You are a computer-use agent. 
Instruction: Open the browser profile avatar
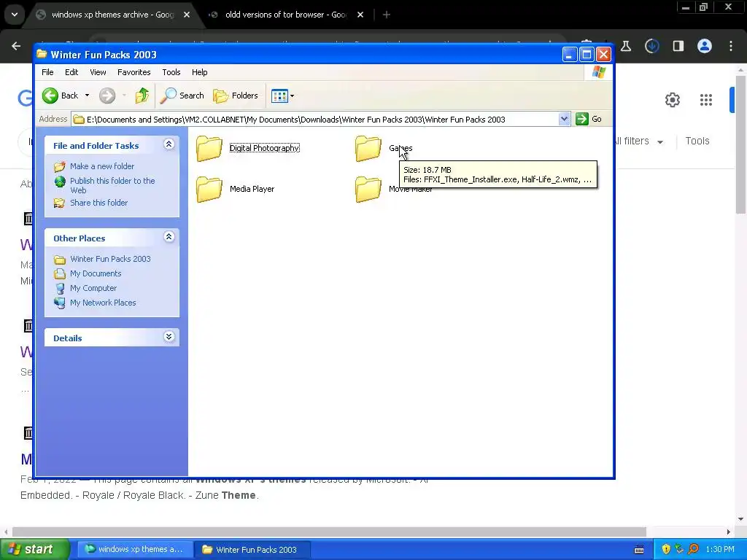pyautogui.click(x=705, y=46)
